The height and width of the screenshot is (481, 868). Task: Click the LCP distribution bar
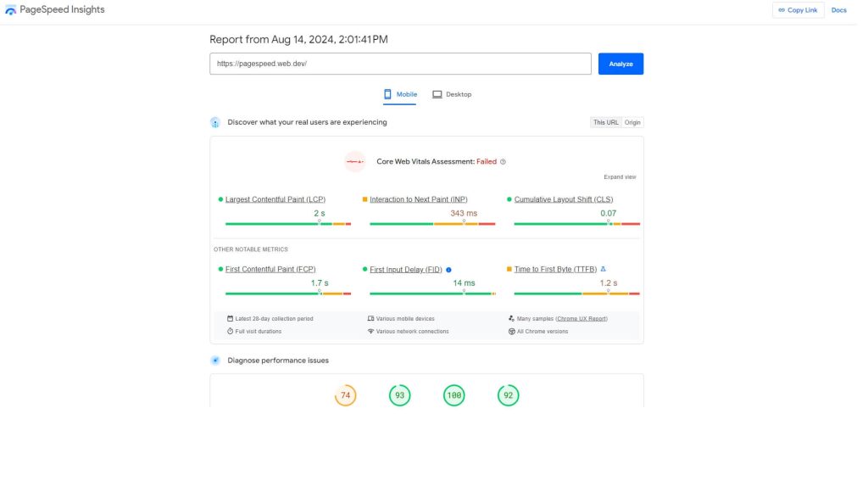[288, 224]
